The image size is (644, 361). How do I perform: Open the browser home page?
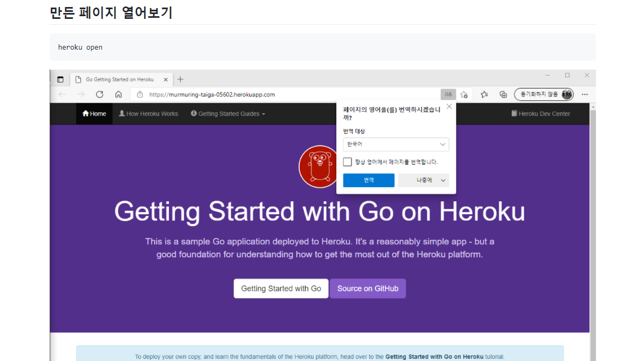[118, 94]
